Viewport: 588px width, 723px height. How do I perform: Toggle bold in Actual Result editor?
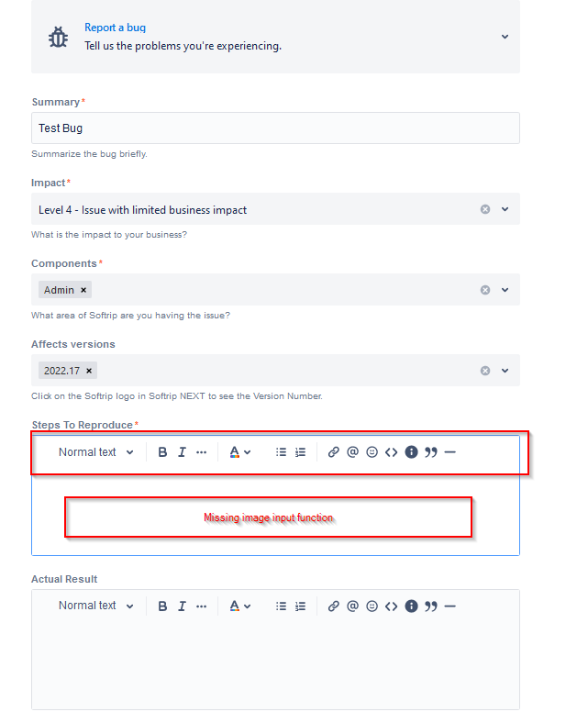pyautogui.click(x=162, y=606)
